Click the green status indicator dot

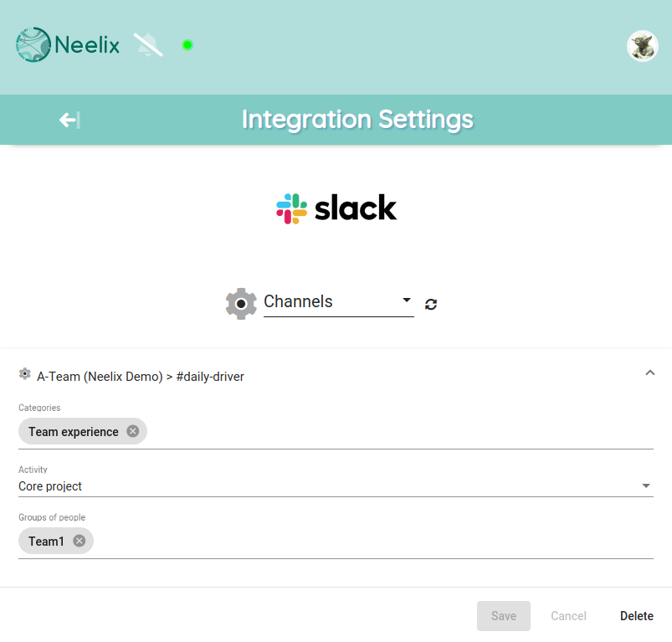(187, 45)
